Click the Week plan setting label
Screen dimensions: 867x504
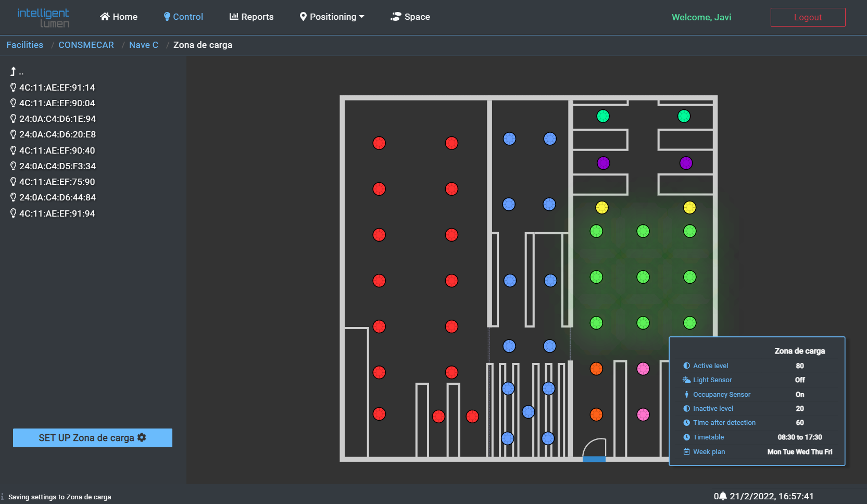(709, 452)
